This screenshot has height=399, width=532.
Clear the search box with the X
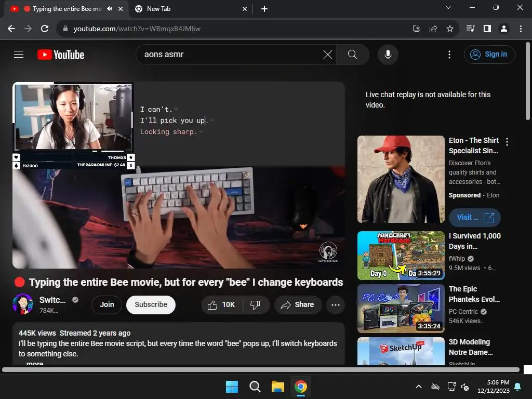[327, 54]
